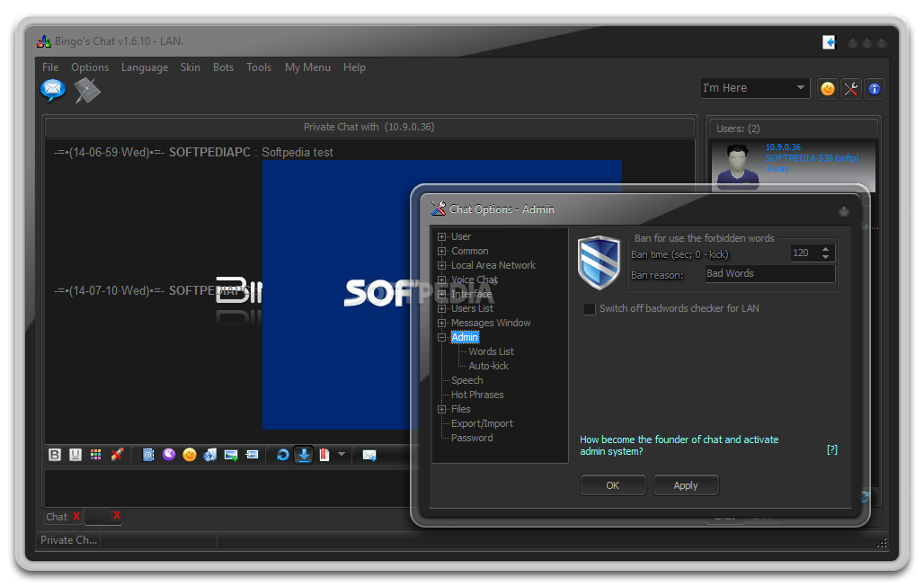Select the Interface item in options tree
The image size is (924, 586).
click(471, 294)
